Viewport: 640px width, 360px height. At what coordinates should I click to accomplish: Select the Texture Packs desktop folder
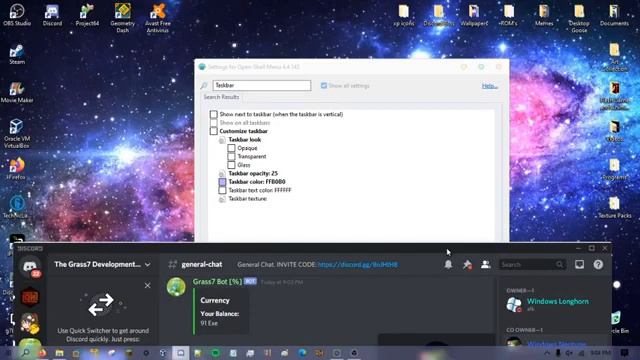614,207
